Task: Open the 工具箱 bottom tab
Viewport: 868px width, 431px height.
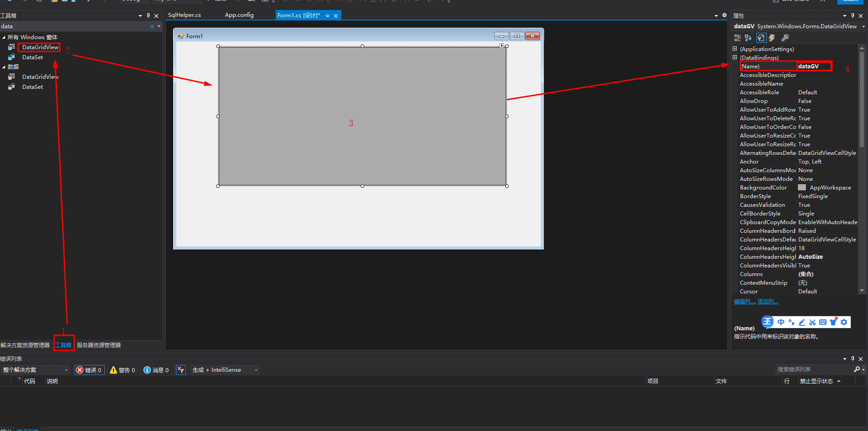Action: click(x=63, y=345)
